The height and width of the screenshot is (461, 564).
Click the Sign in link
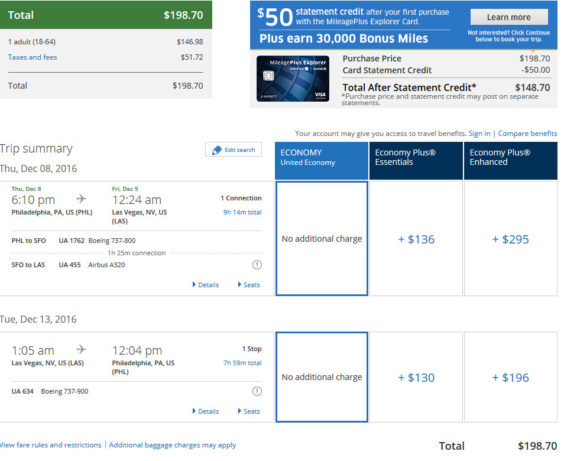point(479,133)
